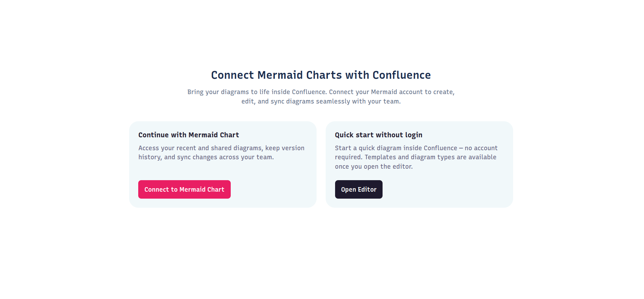Click the subtitle line starting 'Bring your diagrams'

tap(321, 92)
